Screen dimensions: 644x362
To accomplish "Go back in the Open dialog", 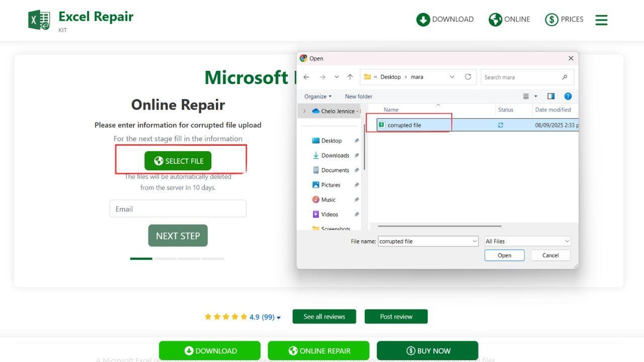I will [x=306, y=77].
